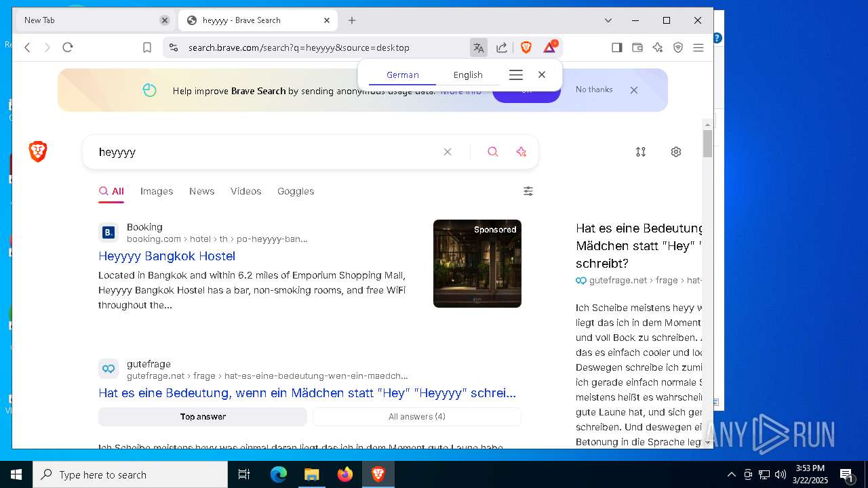Open gutefrage result title link
This screenshot has width=868, height=488.
(307, 393)
